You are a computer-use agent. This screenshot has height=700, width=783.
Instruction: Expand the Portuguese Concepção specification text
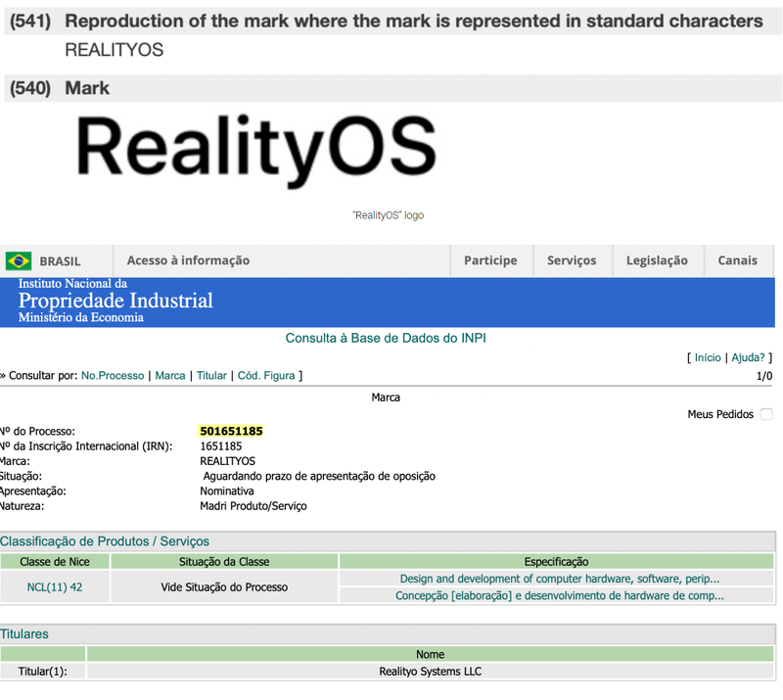(559, 595)
